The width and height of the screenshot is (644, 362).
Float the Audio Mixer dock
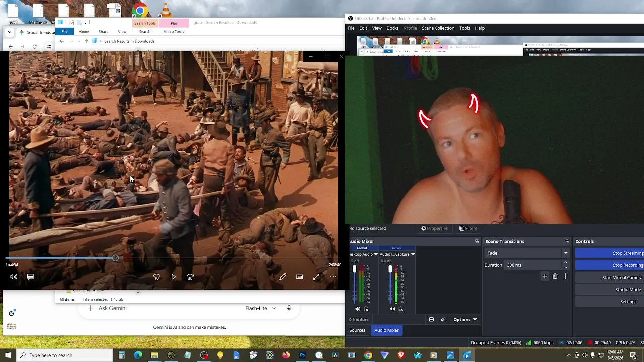[x=477, y=241]
